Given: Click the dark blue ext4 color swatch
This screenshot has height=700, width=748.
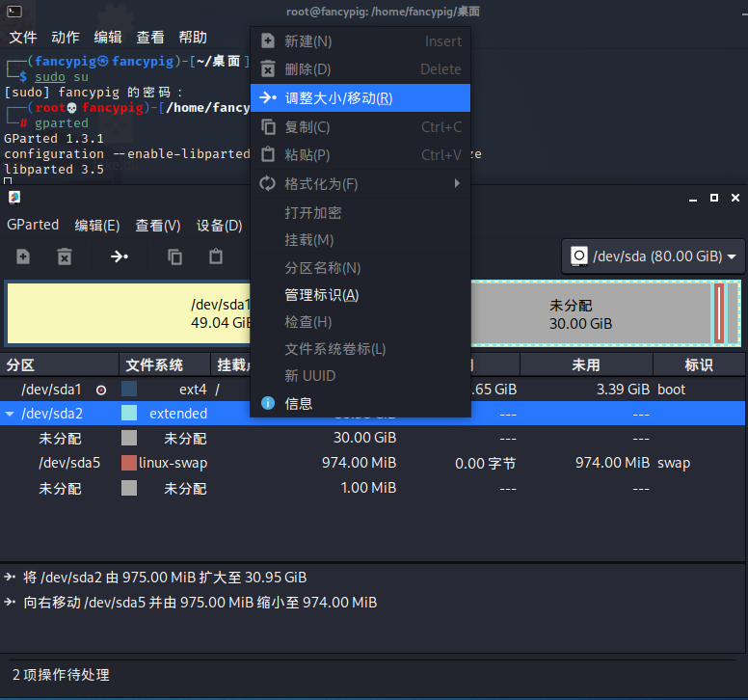Looking at the screenshot, I should click(129, 389).
